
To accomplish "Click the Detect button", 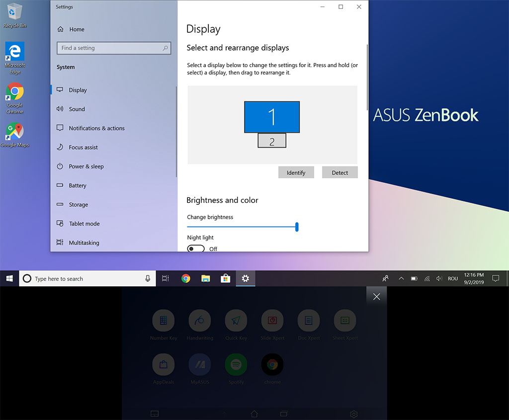I will tap(340, 172).
